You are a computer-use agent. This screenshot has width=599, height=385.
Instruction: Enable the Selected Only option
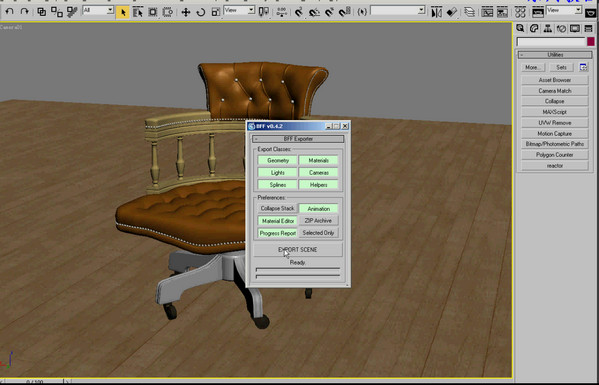318,233
